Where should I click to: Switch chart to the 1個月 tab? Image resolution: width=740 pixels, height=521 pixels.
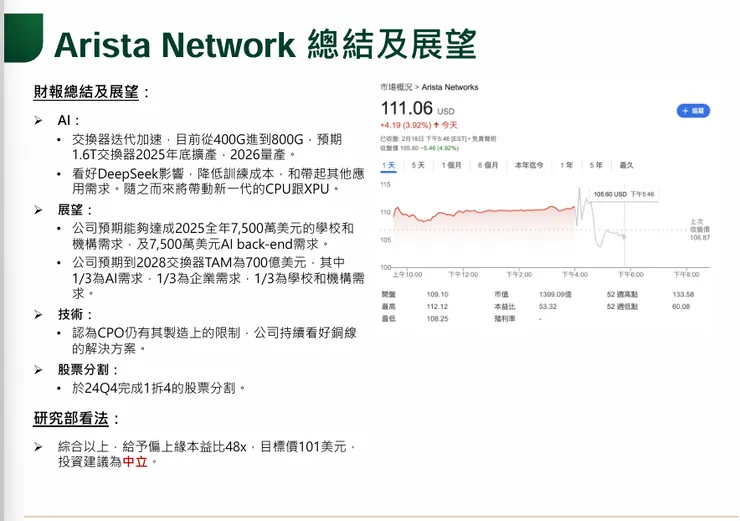coord(451,165)
